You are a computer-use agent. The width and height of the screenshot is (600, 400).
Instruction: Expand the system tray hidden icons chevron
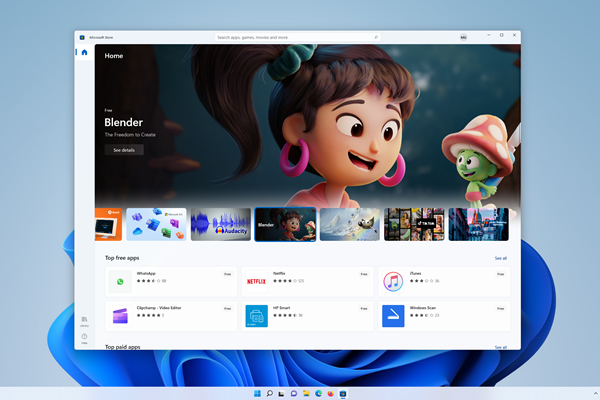tap(595, 393)
